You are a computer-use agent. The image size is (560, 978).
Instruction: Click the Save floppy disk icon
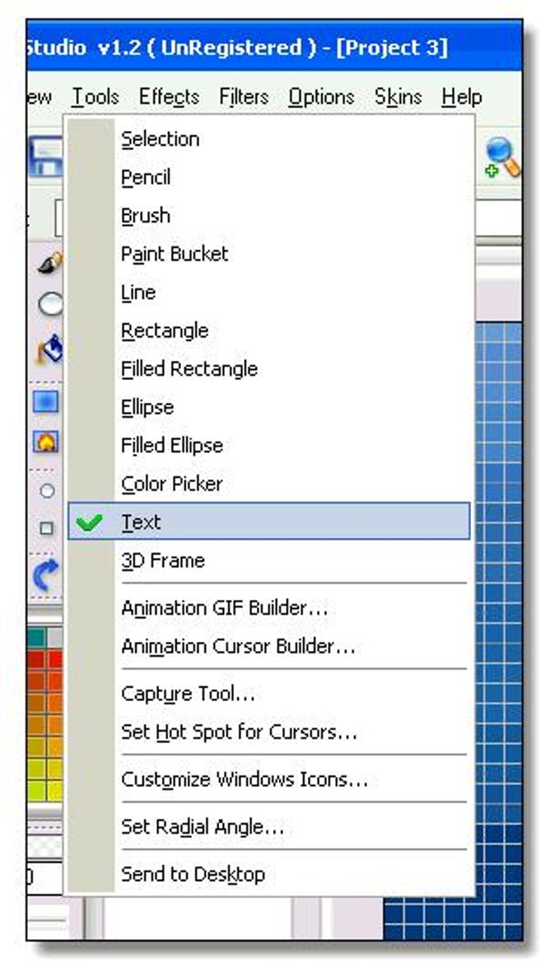45,157
